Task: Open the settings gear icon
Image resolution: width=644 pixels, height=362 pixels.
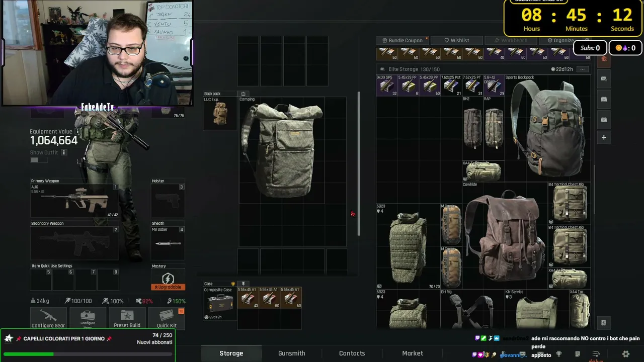Action: point(626,354)
